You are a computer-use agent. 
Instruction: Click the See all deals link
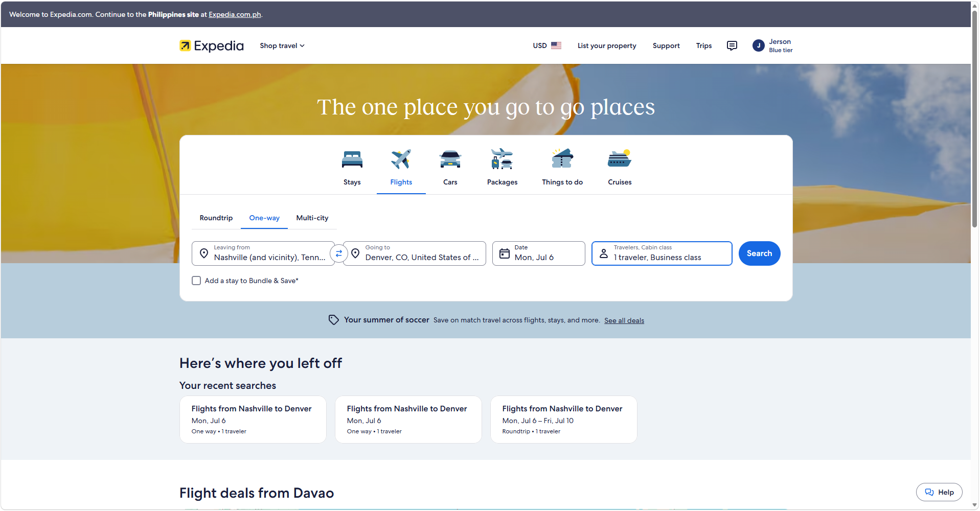pos(624,320)
